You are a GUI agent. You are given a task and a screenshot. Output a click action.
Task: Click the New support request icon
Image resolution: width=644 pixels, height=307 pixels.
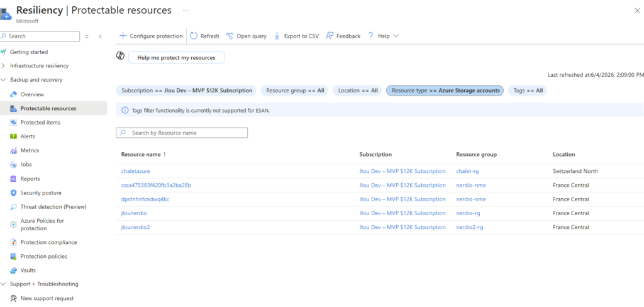click(14, 298)
